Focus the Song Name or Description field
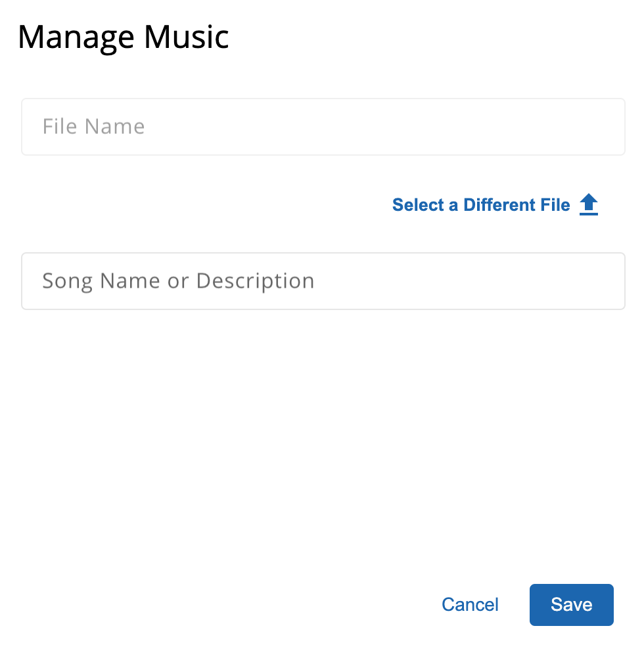The image size is (644, 645). [323, 281]
